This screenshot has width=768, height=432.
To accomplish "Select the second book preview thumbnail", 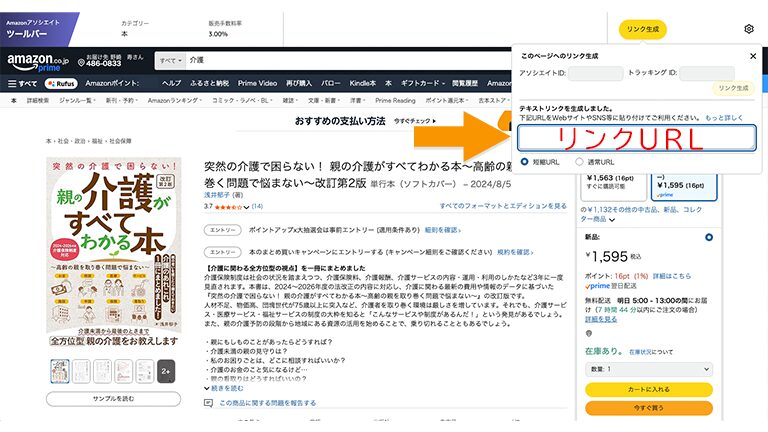I will click(x=81, y=371).
